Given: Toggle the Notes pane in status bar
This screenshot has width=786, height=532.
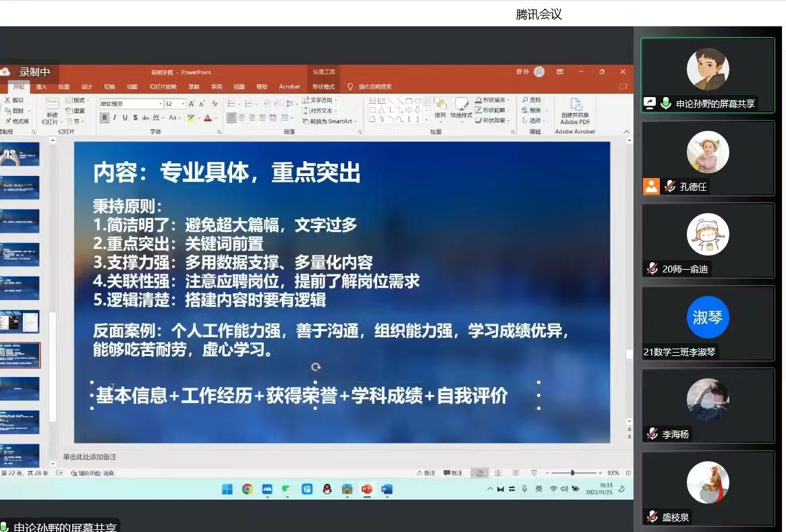Looking at the screenshot, I should click(425, 473).
